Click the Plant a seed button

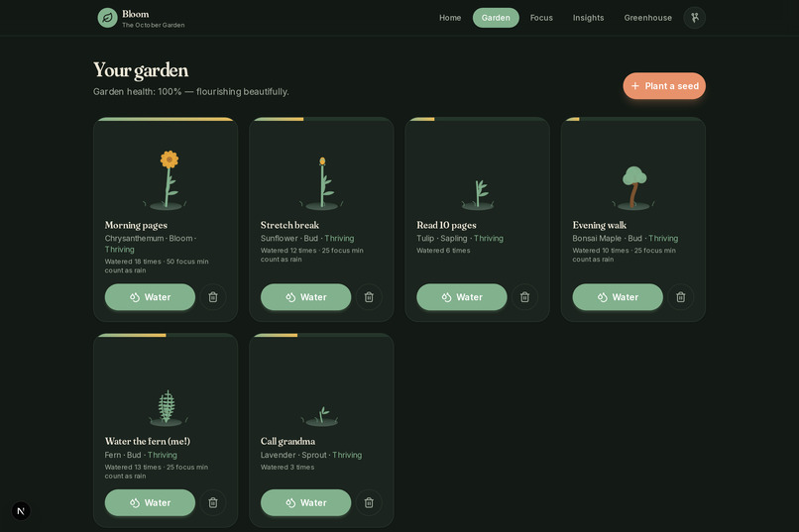(x=664, y=86)
